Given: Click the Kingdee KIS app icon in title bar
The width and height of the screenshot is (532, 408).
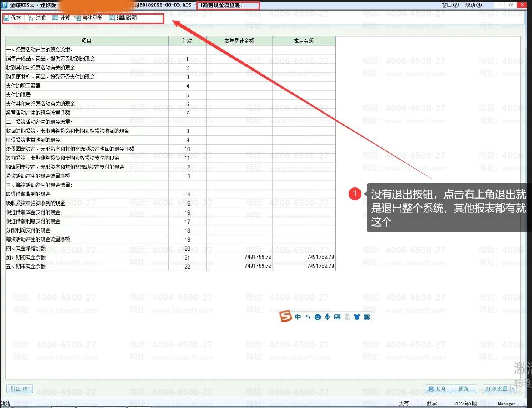Looking at the screenshot, I should pyautogui.click(x=5, y=5).
